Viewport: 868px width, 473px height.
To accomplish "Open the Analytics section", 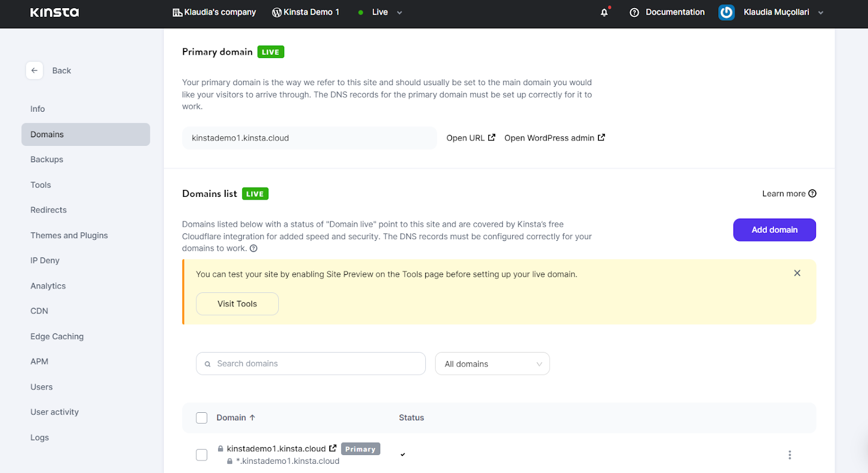I will pyautogui.click(x=48, y=286).
